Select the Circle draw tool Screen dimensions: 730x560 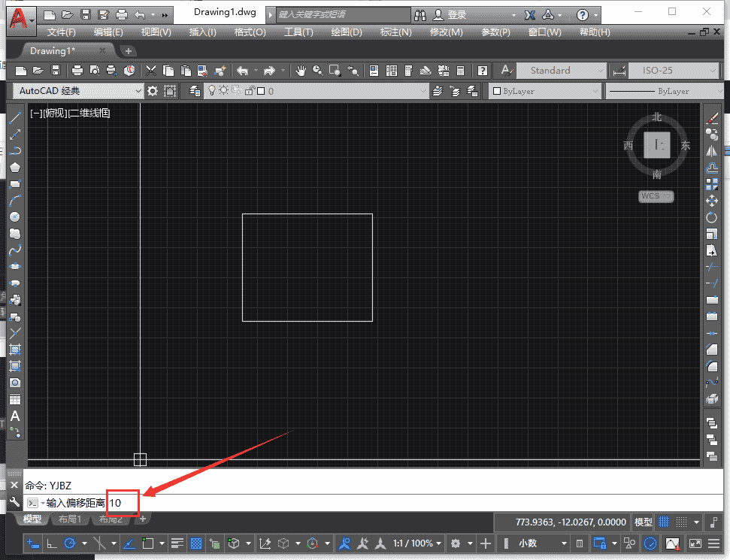[15, 216]
